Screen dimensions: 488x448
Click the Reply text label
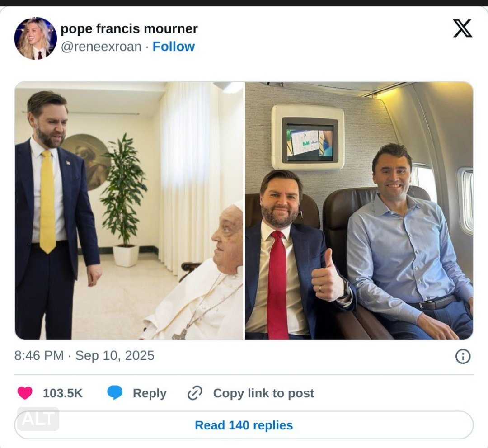(150, 393)
